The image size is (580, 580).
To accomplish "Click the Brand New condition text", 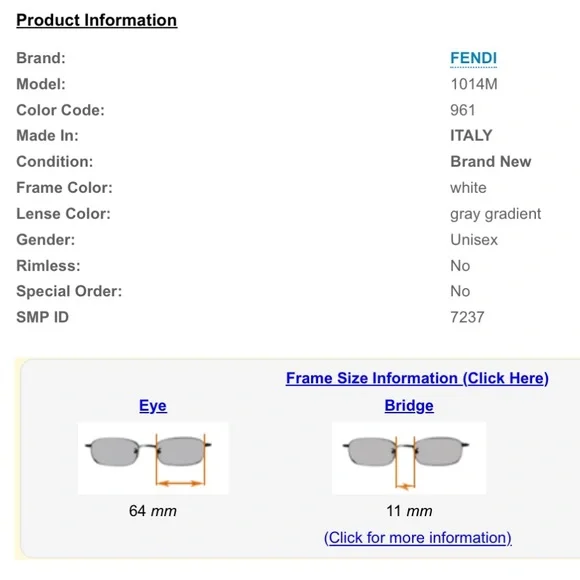I will tap(490, 162).
